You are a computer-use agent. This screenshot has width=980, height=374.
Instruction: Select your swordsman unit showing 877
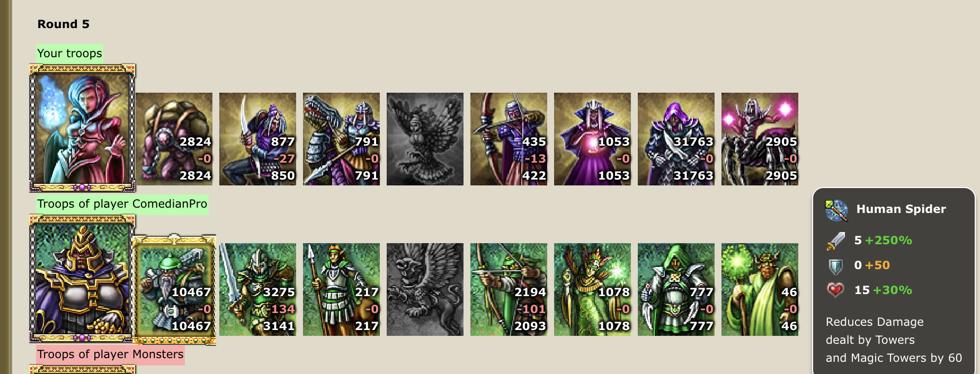pyautogui.click(x=257, y=139)
